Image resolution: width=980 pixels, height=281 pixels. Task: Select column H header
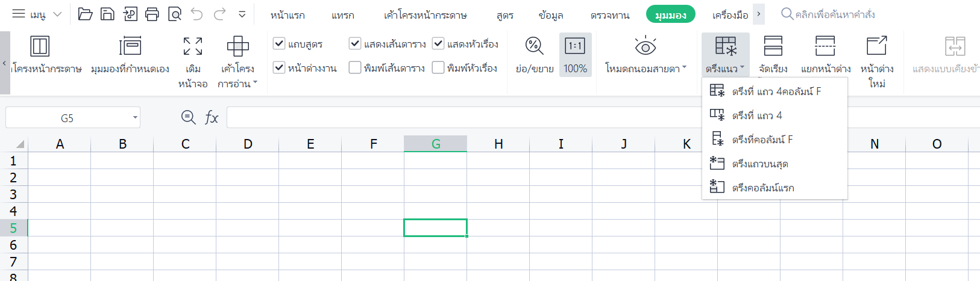coord(498,144)
